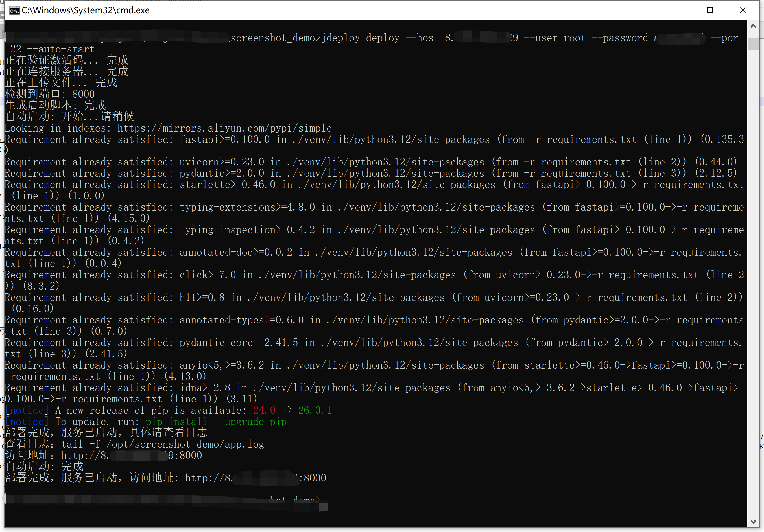
Task: Click the scrollbar down arrow
Action: pyautogui.click(x=753, y=521)
